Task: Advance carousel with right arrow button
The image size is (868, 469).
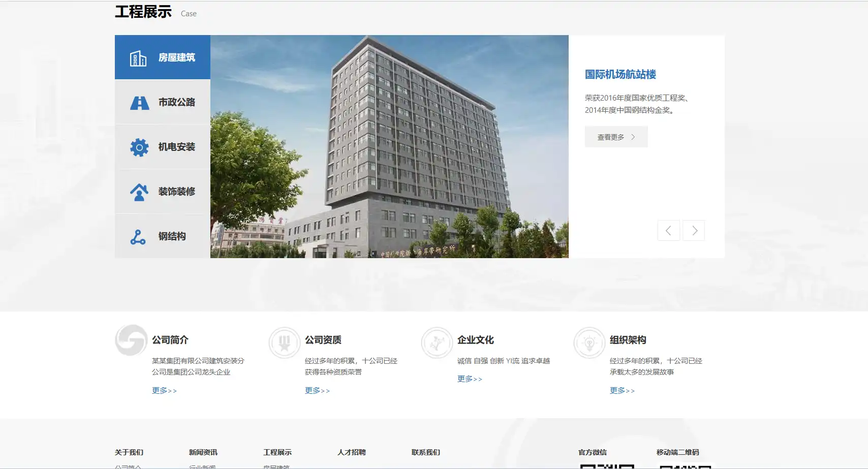Action: click(694, 231)
